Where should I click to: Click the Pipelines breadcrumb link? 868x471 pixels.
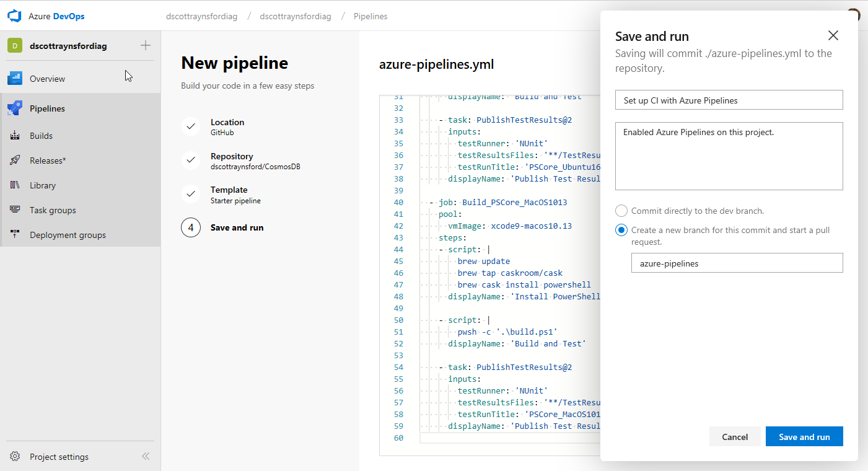[x=370, y=16]
